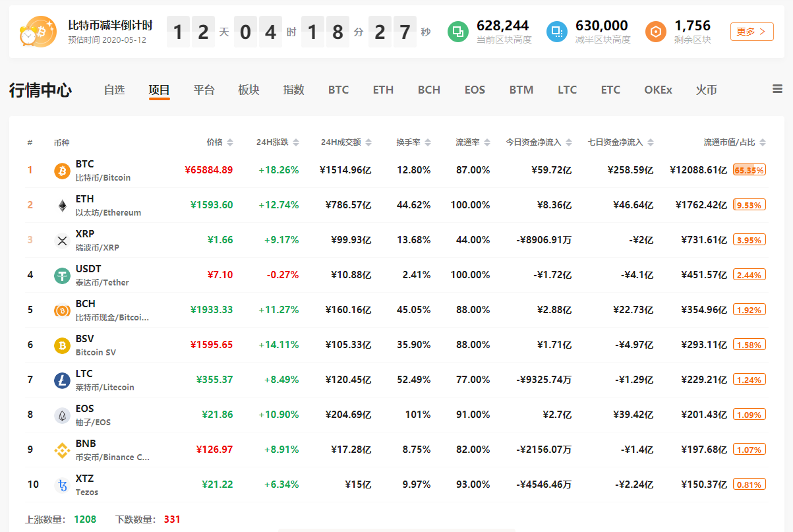Viewport: 793px width, 532px height.
Task: Switch to the 自选 tab
Action: click(x=114, y=90)
